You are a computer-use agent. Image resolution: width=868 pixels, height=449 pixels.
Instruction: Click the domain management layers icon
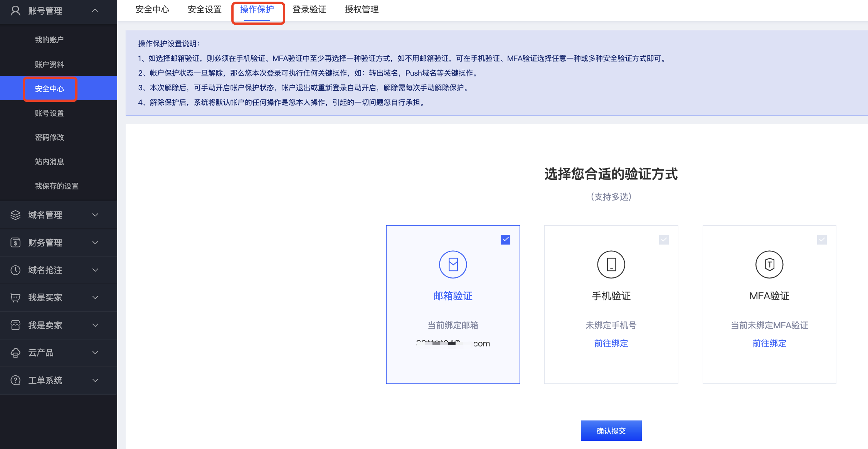(x=15, y=215)
